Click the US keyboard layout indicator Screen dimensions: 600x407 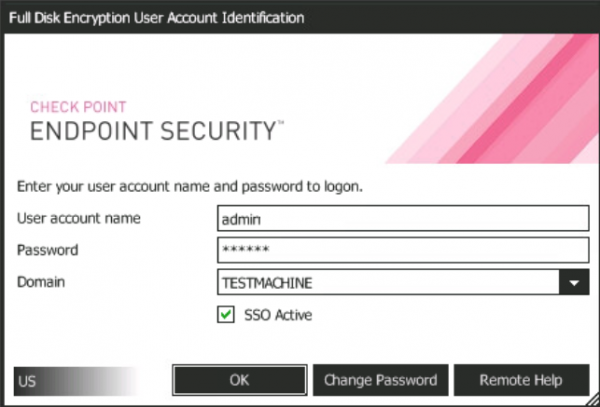27,381
